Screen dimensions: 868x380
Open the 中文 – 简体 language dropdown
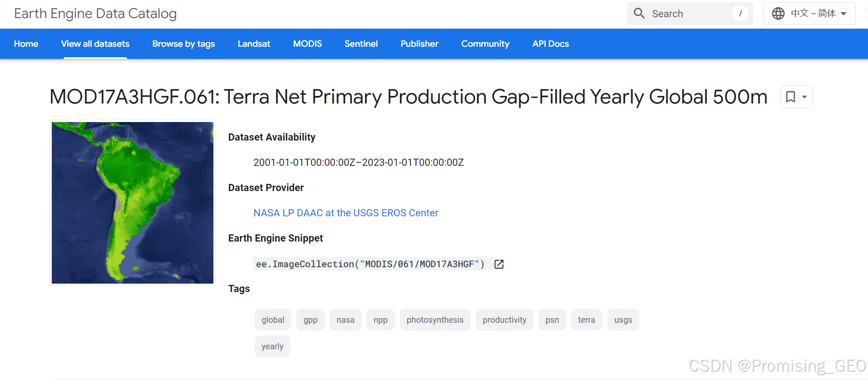click(x=813, y=13)
